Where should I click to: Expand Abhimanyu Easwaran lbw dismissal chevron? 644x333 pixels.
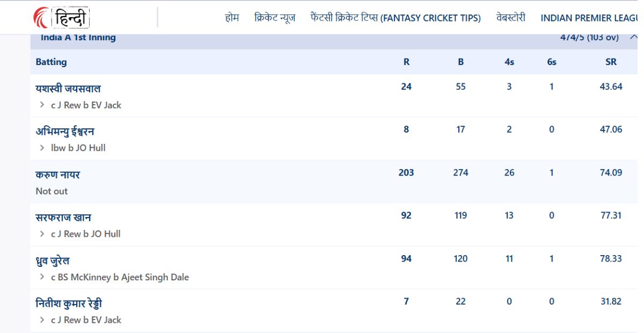point(42,148)
